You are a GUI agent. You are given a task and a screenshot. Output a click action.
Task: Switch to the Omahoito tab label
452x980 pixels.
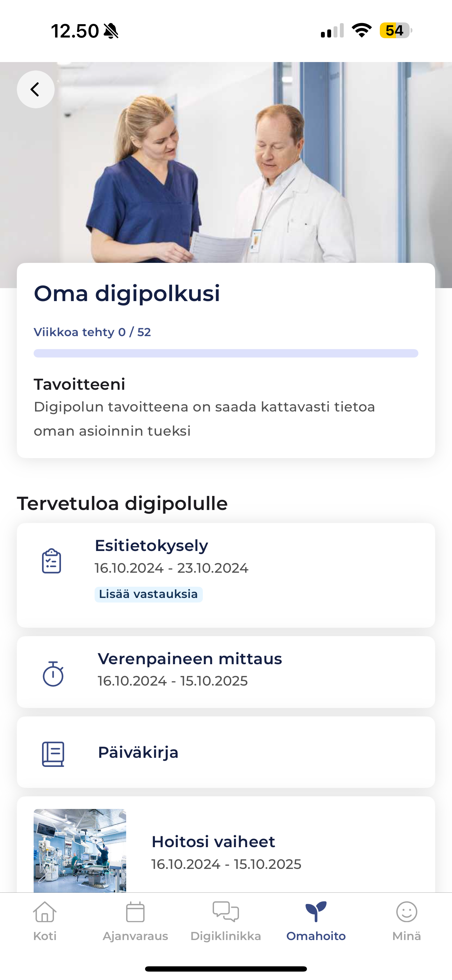pos(316,936)
